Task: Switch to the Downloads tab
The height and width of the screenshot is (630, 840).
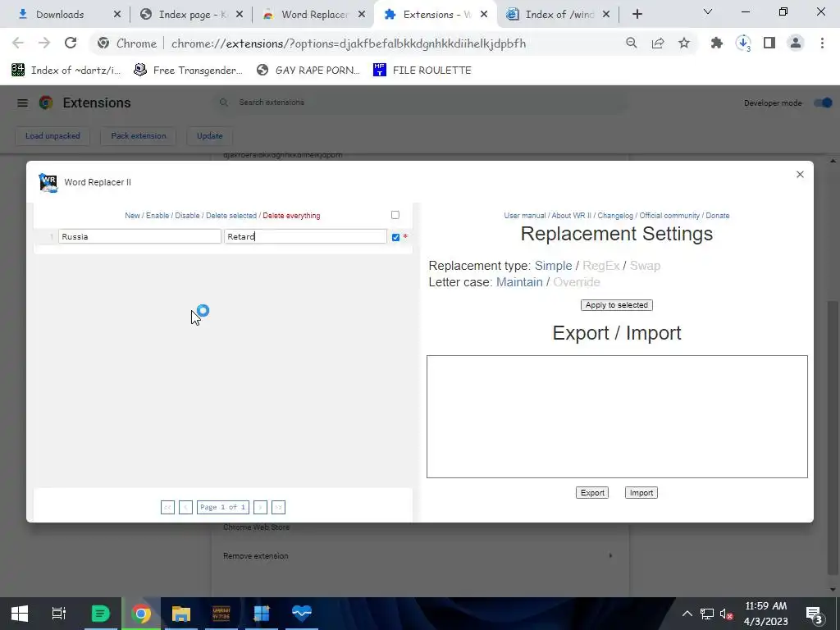Action: point(62,15)
